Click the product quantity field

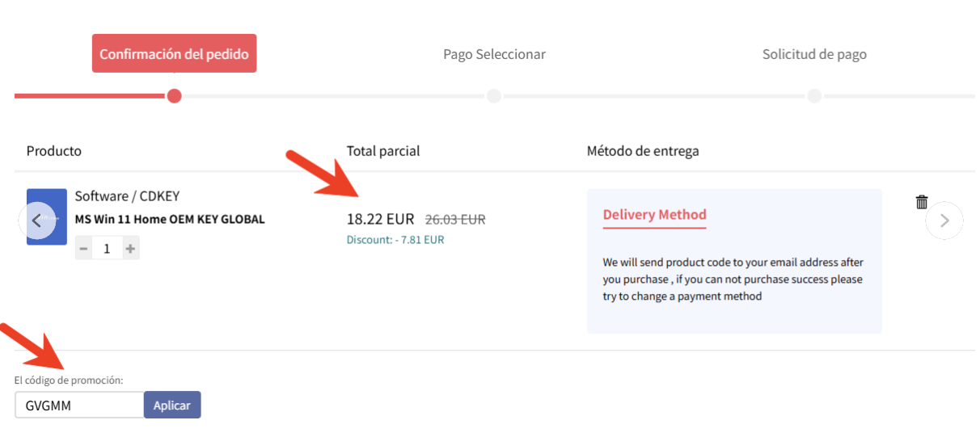pos(107,249)
